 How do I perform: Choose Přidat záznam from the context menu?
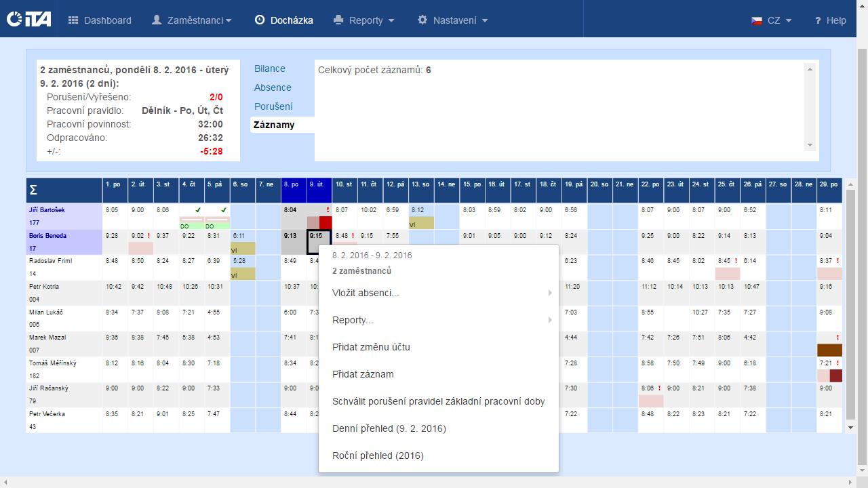363,374
